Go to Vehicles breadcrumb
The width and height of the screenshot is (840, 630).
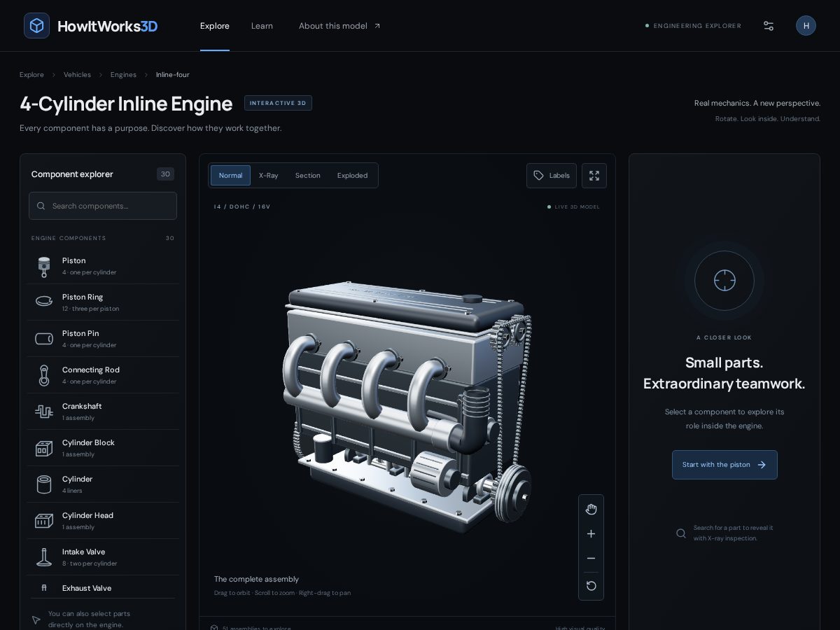[77, 75]
